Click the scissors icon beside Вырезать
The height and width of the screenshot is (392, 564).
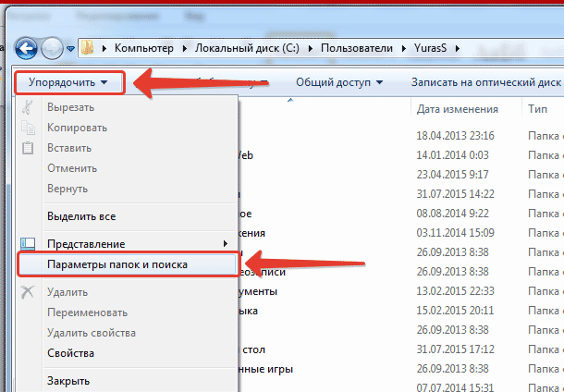[x=28, y=107]
